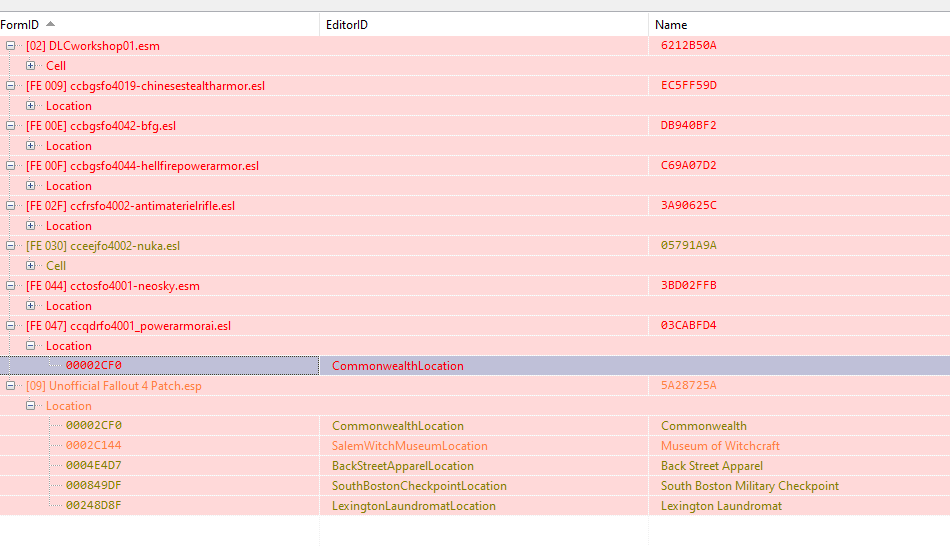This screenshot has width=950, height=546.
Task: Click the CRC value 5A28725A
Action: click(689, 385)
